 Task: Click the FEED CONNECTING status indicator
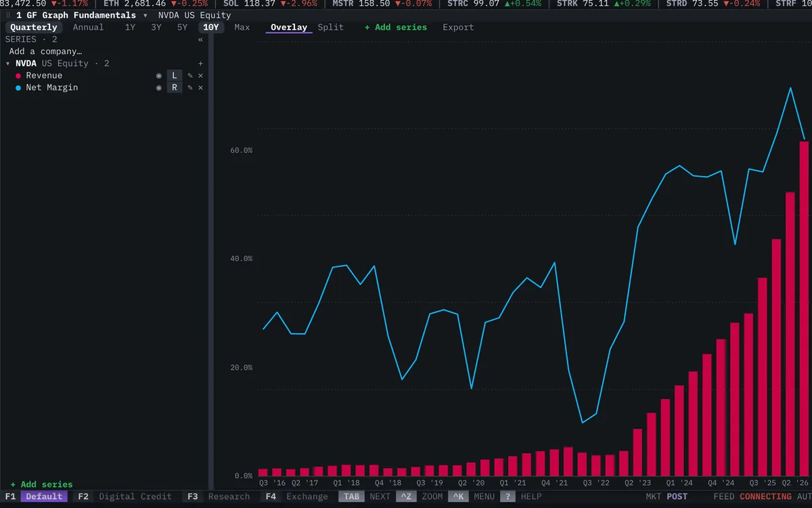pyautogui.click(x=752, y=496)
